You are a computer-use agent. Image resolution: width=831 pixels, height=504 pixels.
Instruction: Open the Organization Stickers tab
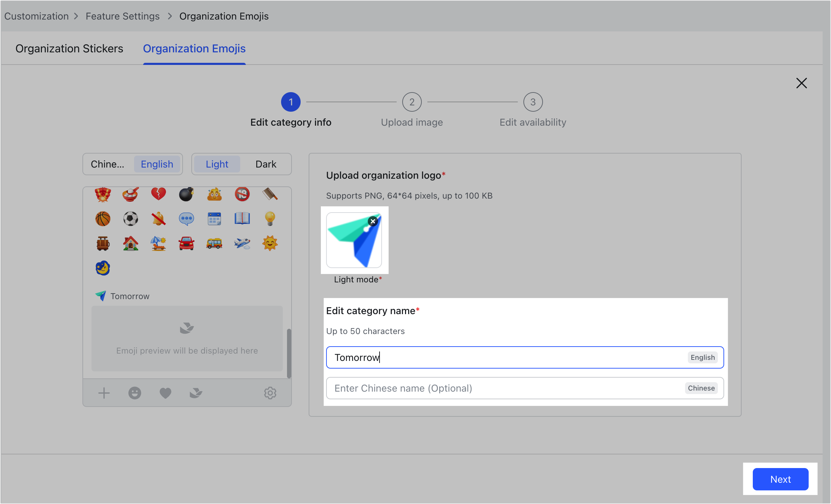coord(69,49)
